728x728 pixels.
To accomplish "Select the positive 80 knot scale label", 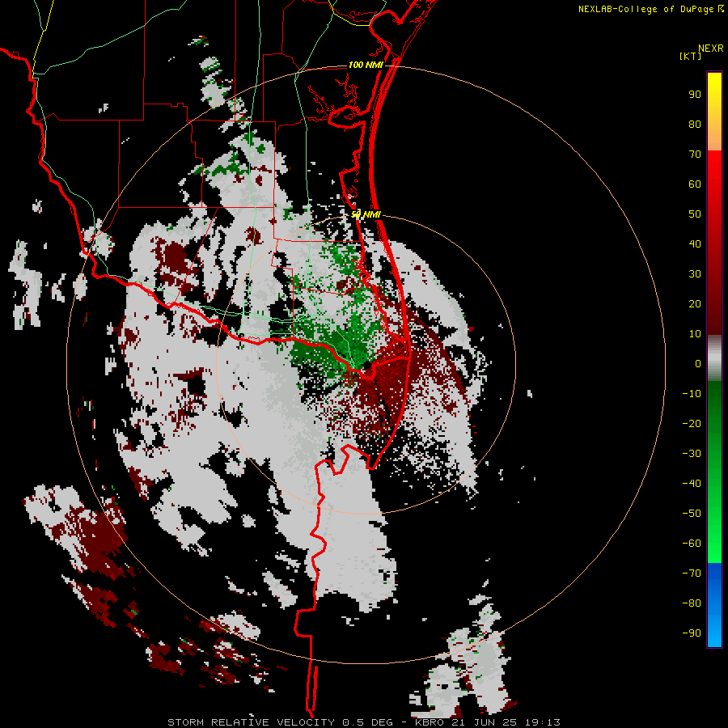I will point(695,124).
